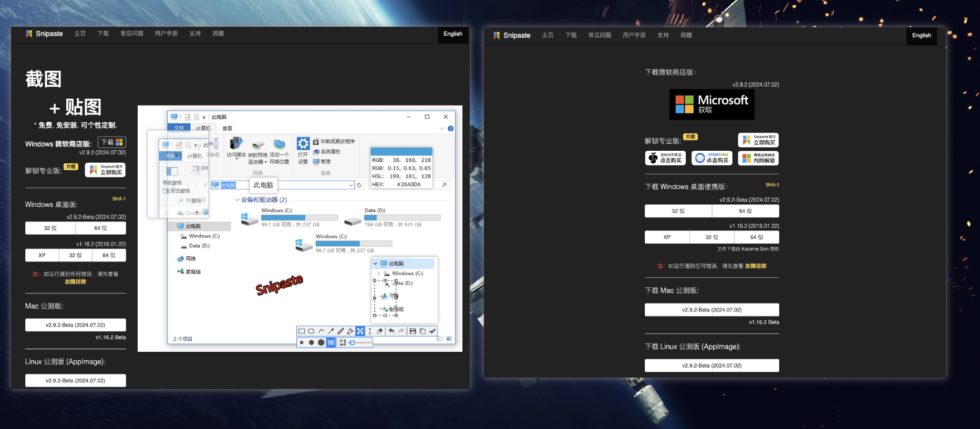The height and width of the screenshot is (429, 980).
Task: Click the Microsoft 获取 store badge
Action: point(711,104)
